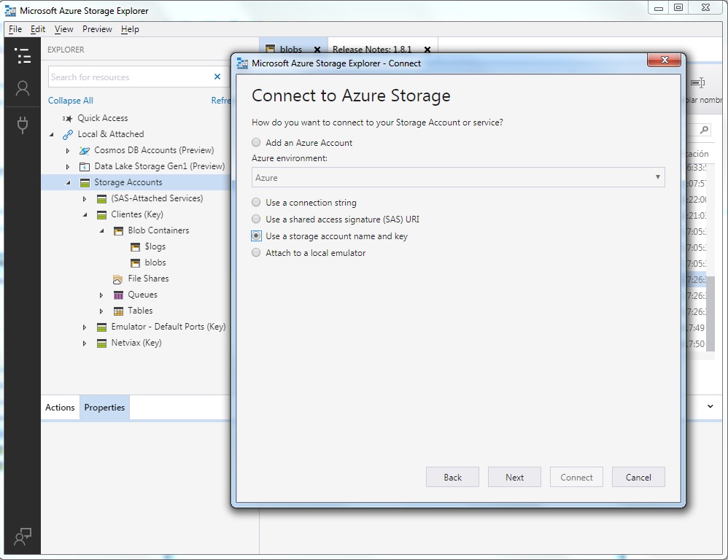Open the Edit menu

[38, 29]
